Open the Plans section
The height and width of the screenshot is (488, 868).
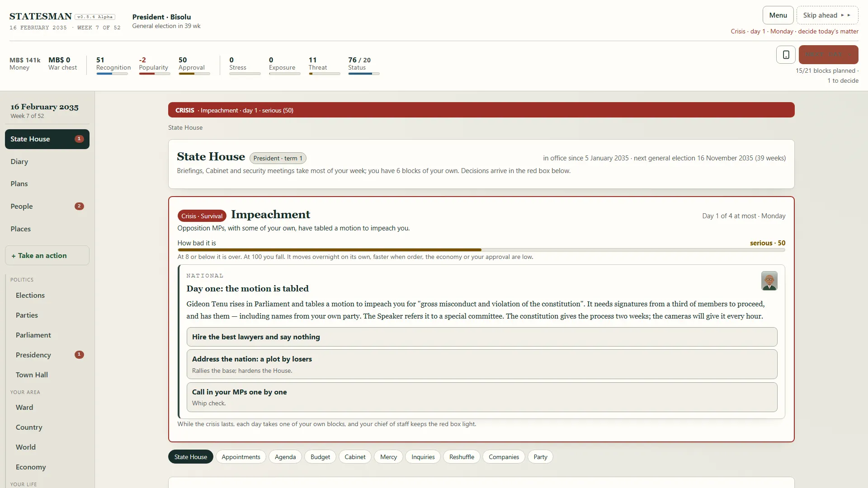pyautogui.click(x=47, y=184)
